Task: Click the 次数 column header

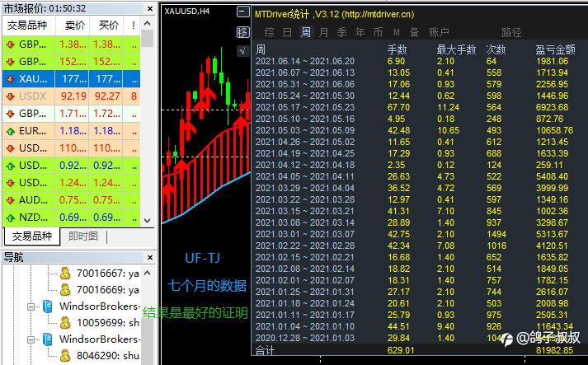Action: pos(496,49)
